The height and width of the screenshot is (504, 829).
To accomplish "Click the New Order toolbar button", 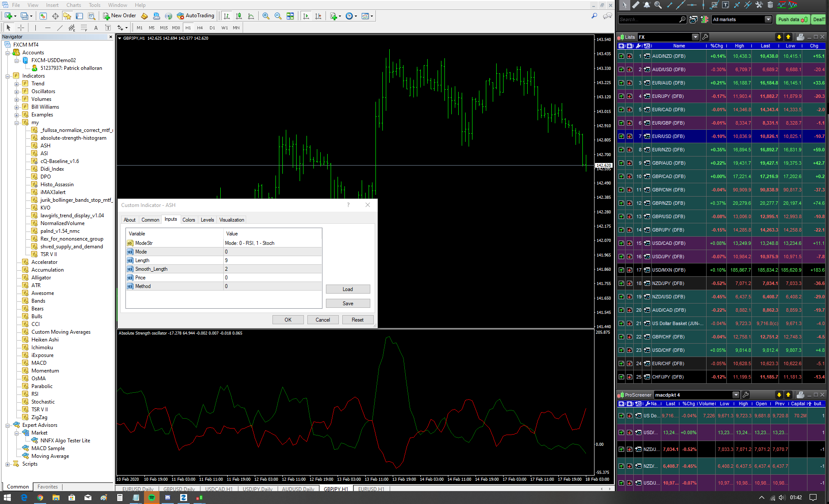I will click(119, 16).
